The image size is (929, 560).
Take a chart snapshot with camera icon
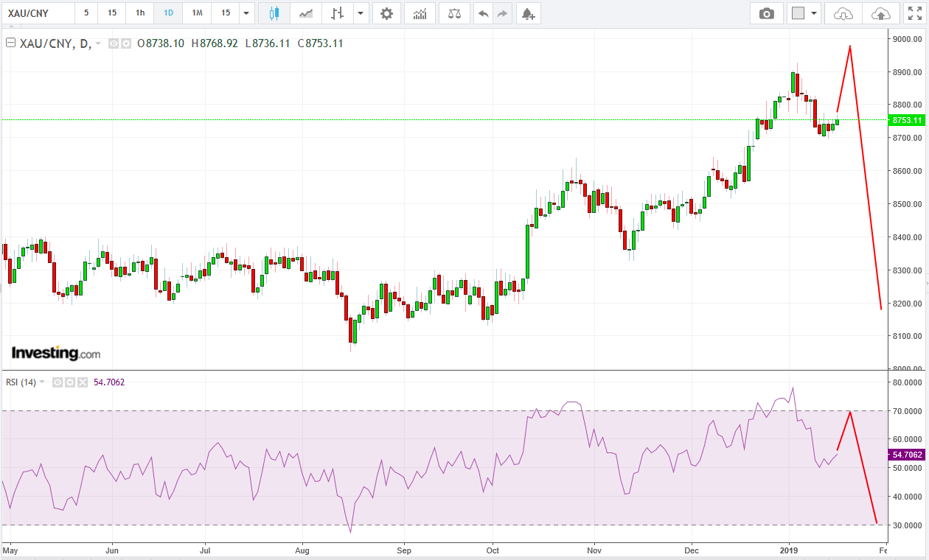coord(767,13)
